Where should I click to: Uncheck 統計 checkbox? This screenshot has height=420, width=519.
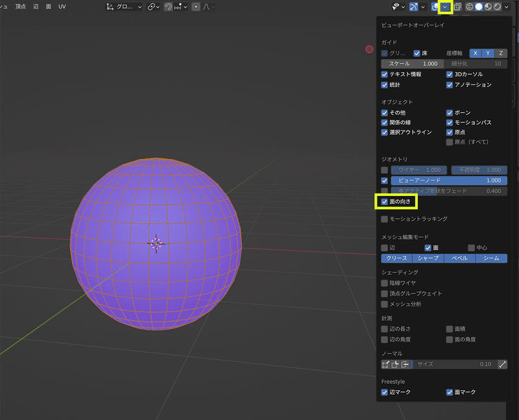coord(384,85)
